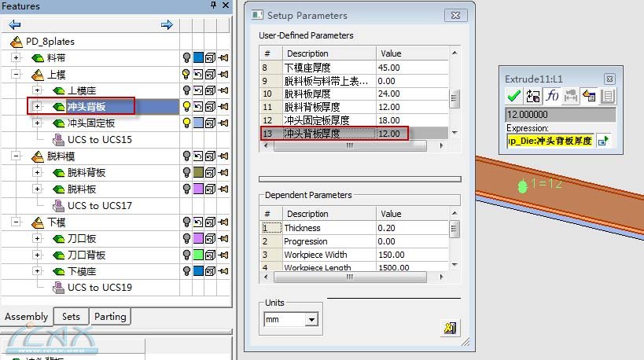This screenshot has height=360, width=644.
Task: Collapse the 下模 tree node
Action: 16,222
